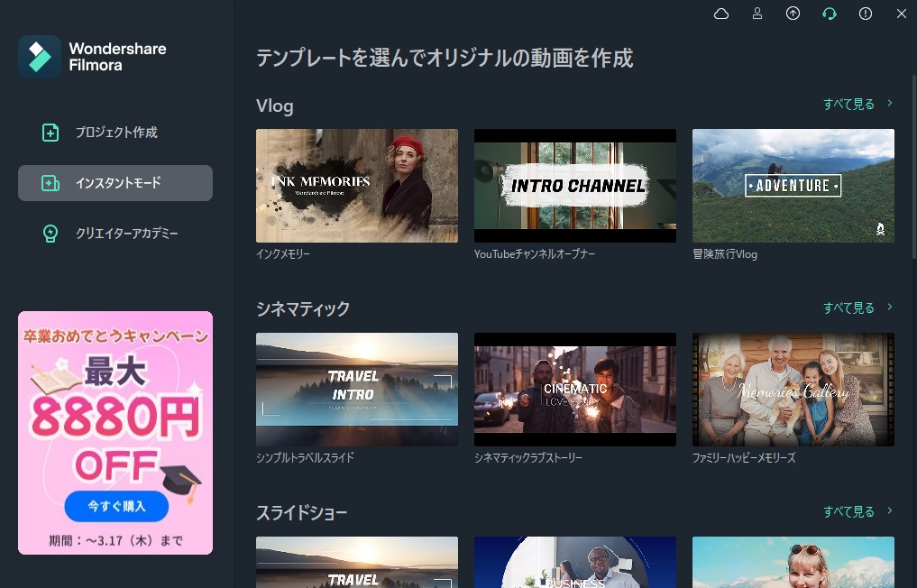This screenshot has width=917, height=588.
Task: Click the YouTubeチャンネルオープナー template title
Action: [535, 254]
